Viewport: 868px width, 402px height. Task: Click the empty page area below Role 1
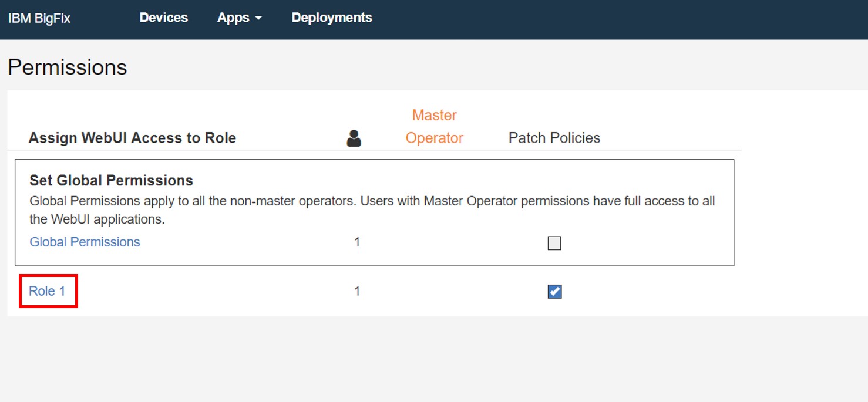pos(411,358)
